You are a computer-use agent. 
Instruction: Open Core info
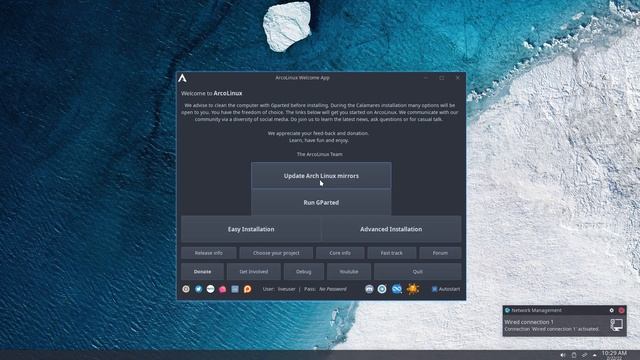coord(340,253)
